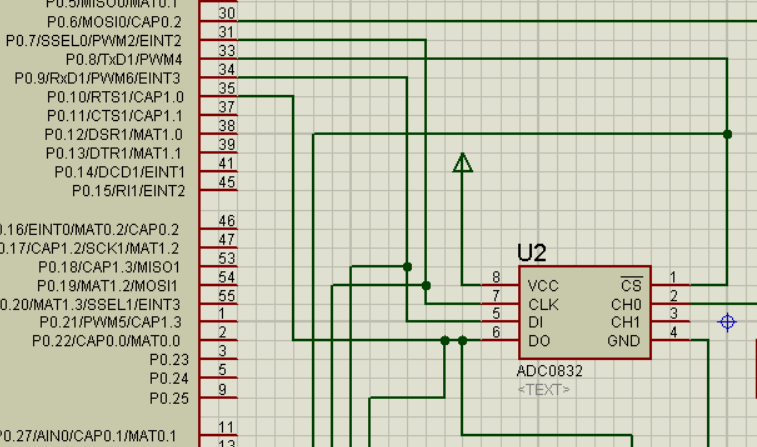Select the junction dot on CS pin wire

click(728, 134)
